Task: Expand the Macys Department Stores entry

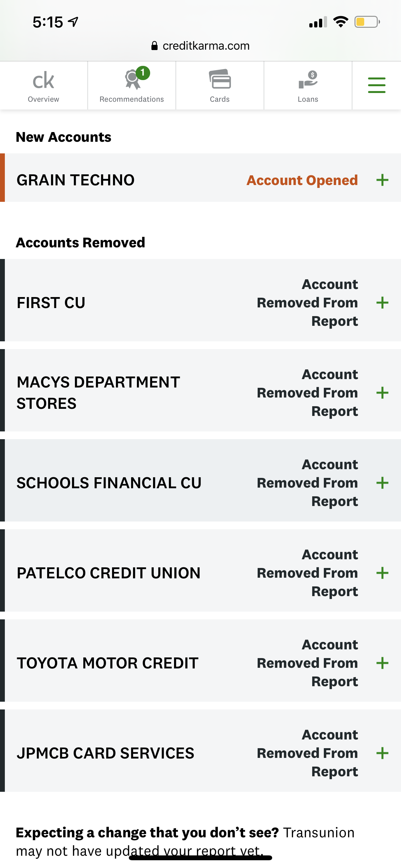Action: [382, 393]
